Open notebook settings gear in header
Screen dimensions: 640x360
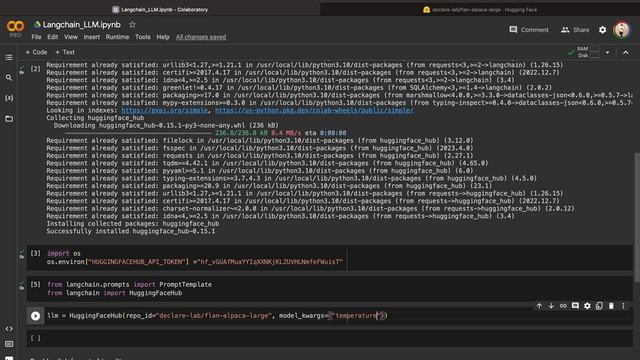[x=602, y=30]
